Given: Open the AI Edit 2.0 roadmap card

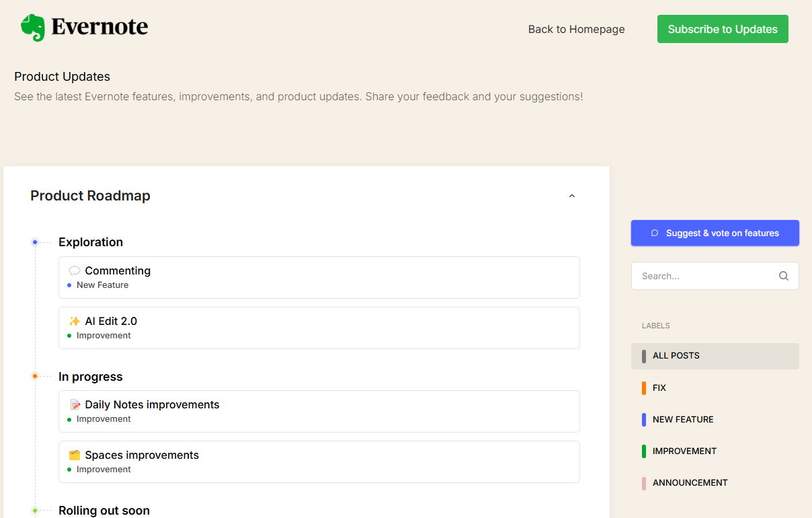Looking at the screenshot, I should (319, 328).
